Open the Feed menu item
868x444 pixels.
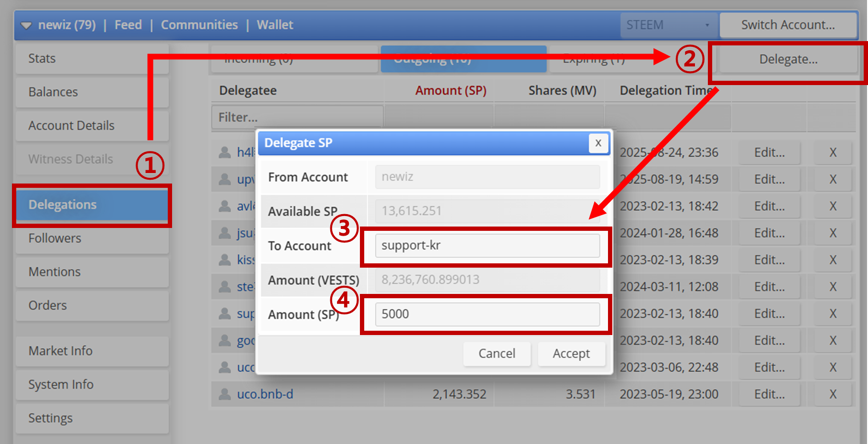point(128,25)
